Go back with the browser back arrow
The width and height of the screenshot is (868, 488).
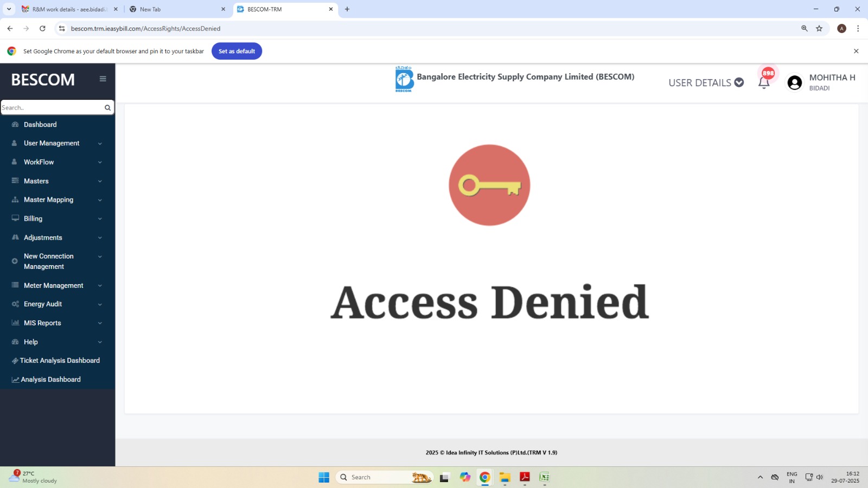pos(10,28)
